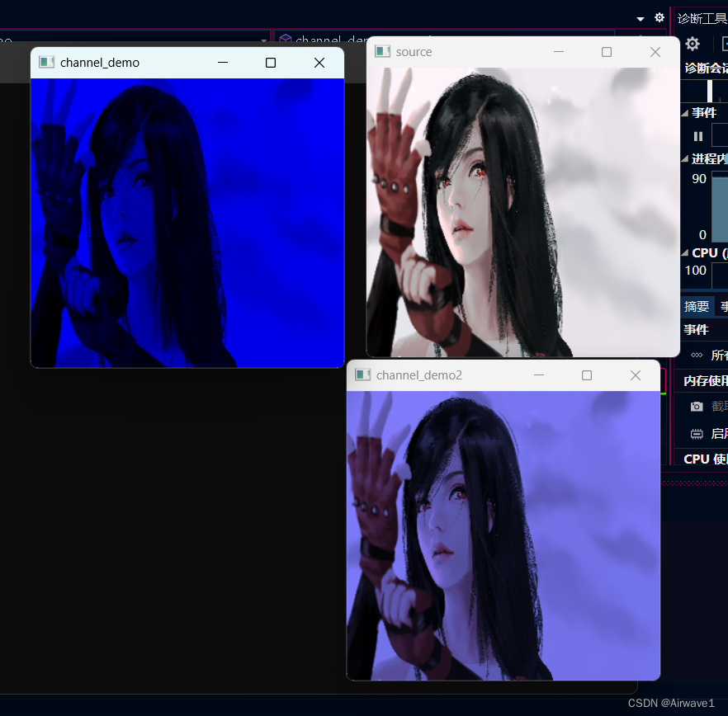Image resolution: width=728 pixels, height=716 pixels.
Task: Minimize the channel_demo2 window
Action: coord(539,375)
